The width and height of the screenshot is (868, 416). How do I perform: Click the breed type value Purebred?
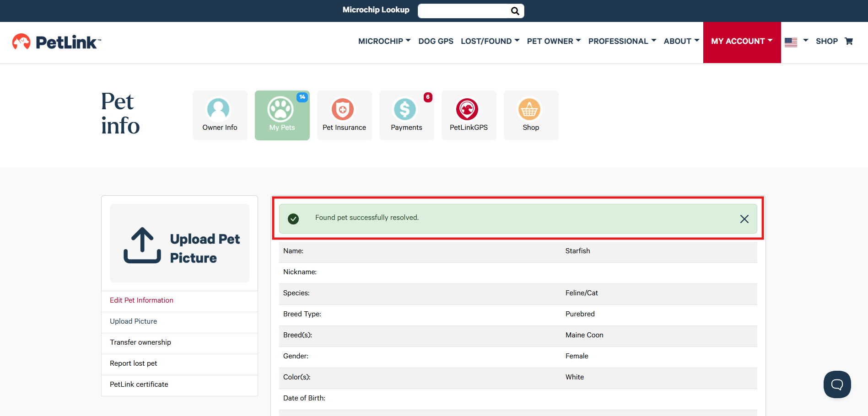[580, 314]
